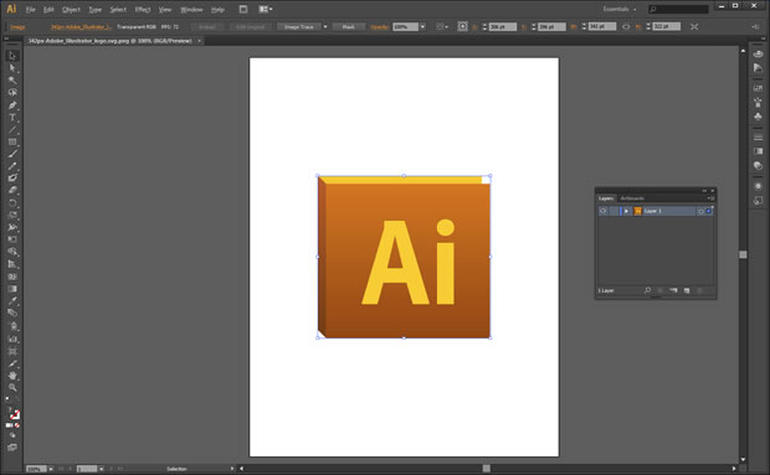770x475 pixels.
Task: Open the Object menu
Action: click(x=70, y=9)
